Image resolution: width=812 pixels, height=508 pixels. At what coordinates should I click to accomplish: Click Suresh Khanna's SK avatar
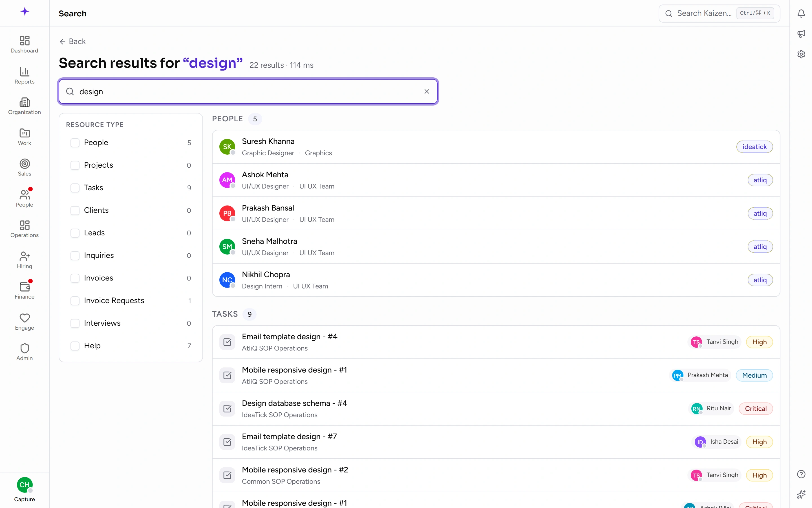point(227,147)
